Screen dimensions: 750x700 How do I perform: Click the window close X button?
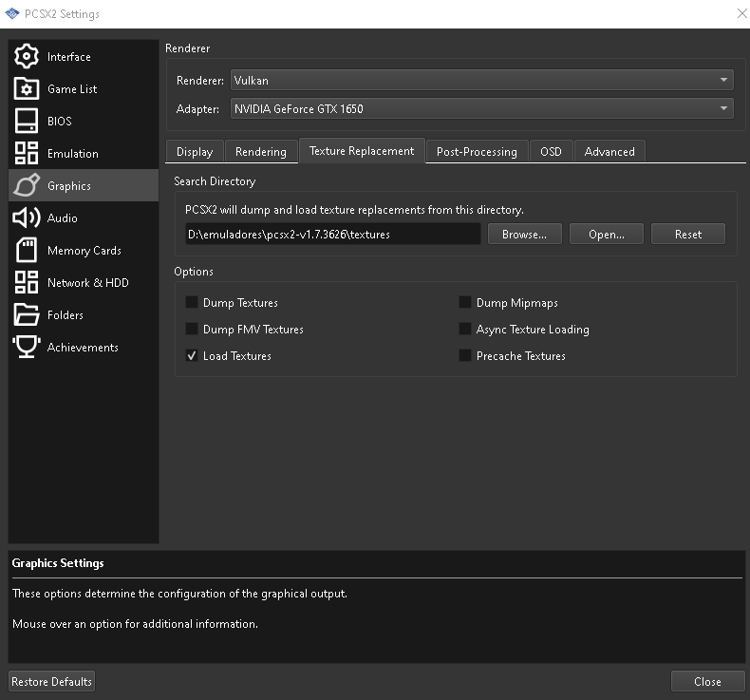coord(741,13)
